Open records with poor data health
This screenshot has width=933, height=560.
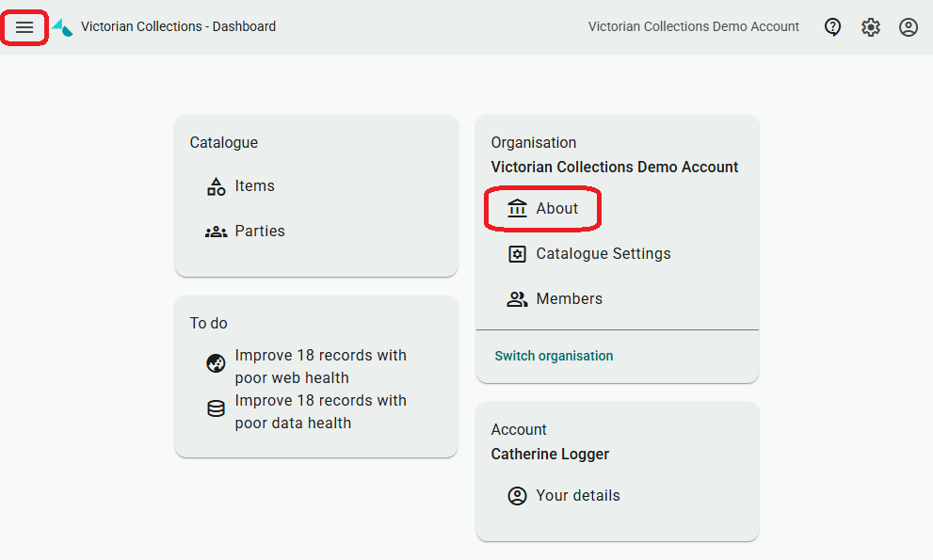321,412
